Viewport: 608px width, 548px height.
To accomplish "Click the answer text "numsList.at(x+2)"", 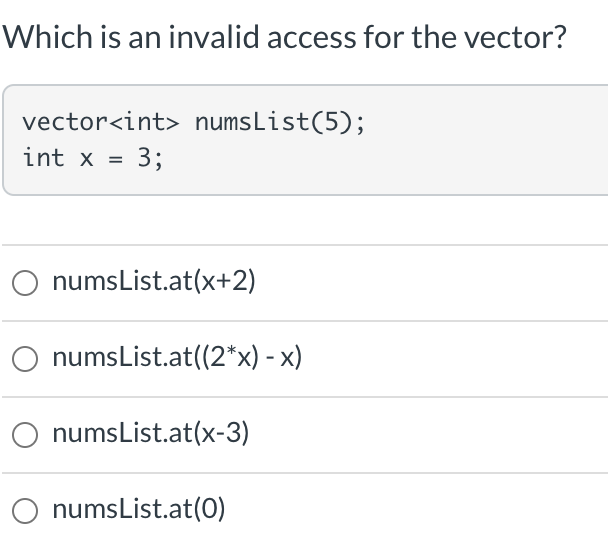I will pos(154,281).
